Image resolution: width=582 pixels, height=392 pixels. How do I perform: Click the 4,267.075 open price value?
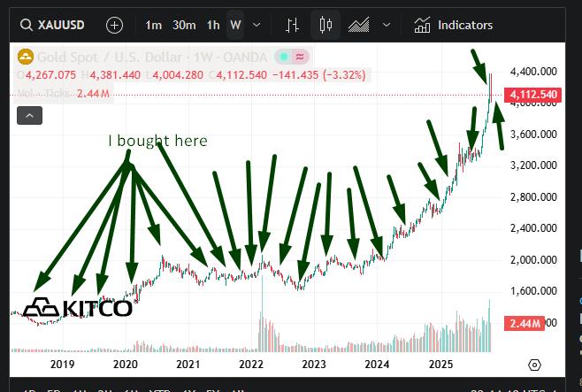pos(50,75)
